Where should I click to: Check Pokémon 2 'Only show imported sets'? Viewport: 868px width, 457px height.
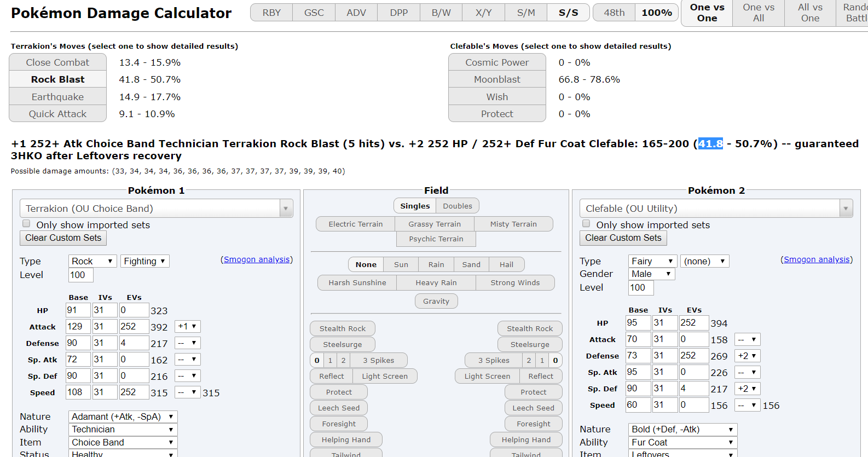click(x=586, y=224)
